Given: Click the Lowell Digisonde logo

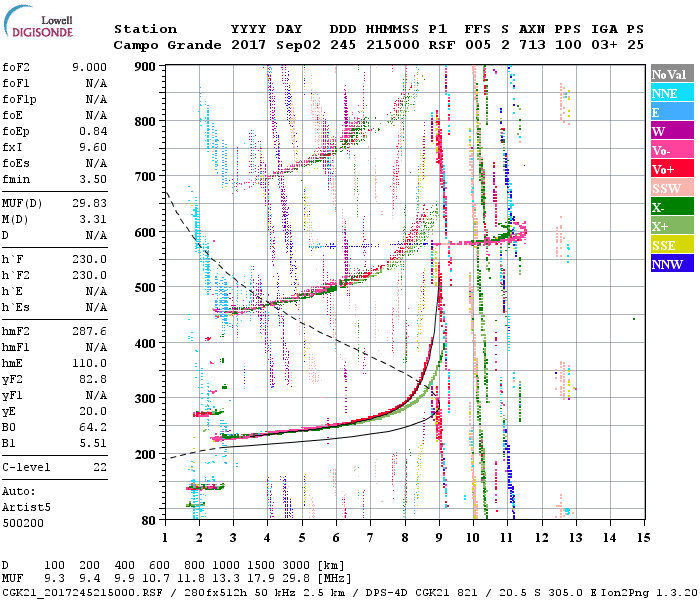Looking at the screenshot, I should point(38,21).
